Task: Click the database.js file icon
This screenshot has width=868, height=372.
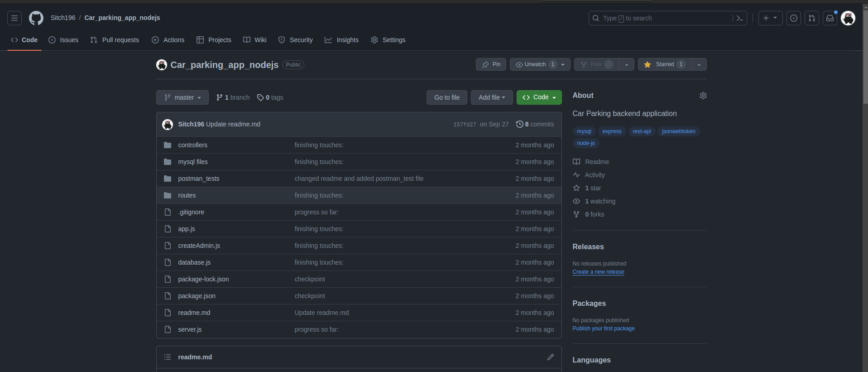Action: (168, 262)
